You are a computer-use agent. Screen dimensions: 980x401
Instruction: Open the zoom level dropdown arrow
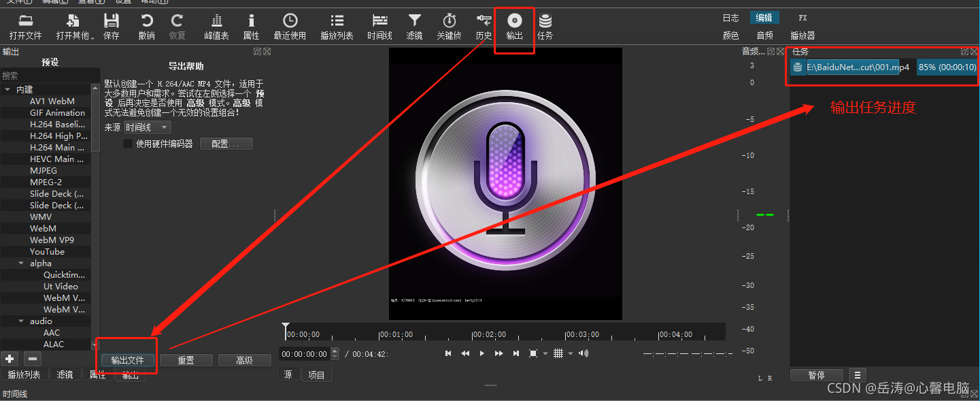click(545, 353)
